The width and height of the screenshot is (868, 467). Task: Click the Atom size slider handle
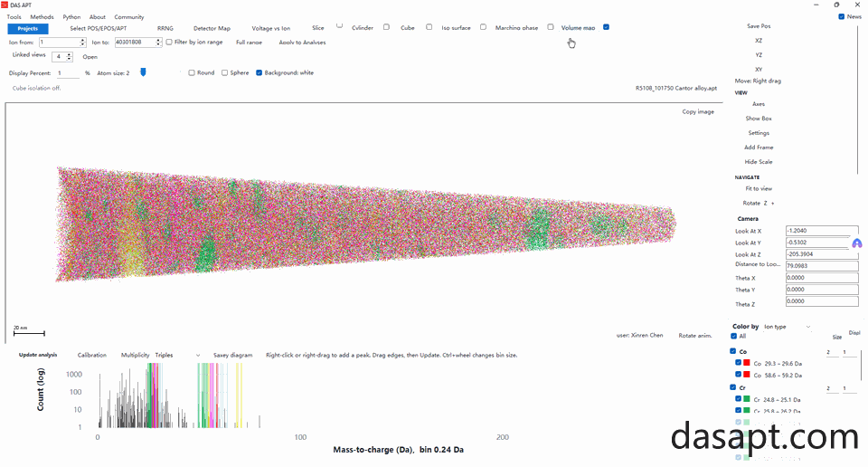coord(143,72)
